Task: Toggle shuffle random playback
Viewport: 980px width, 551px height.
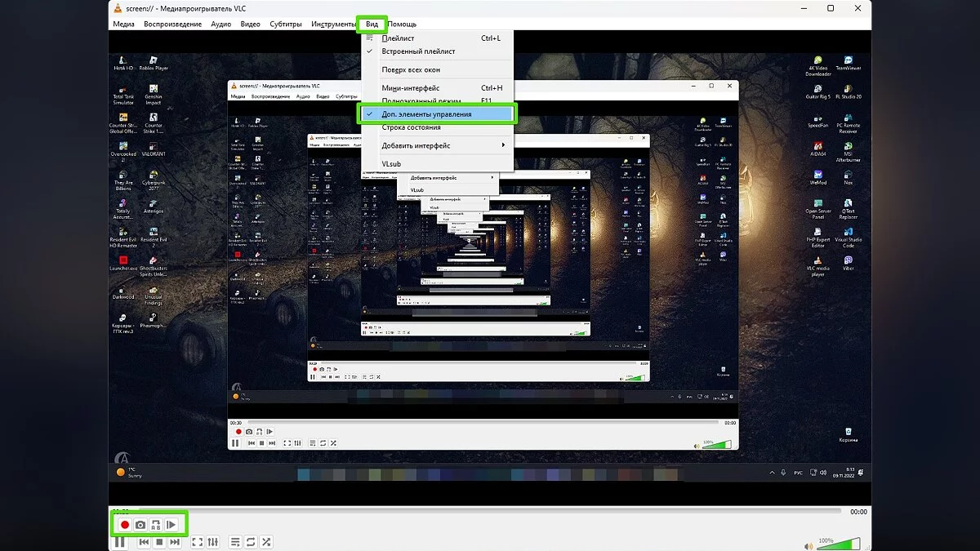Action: pos(266,542)
